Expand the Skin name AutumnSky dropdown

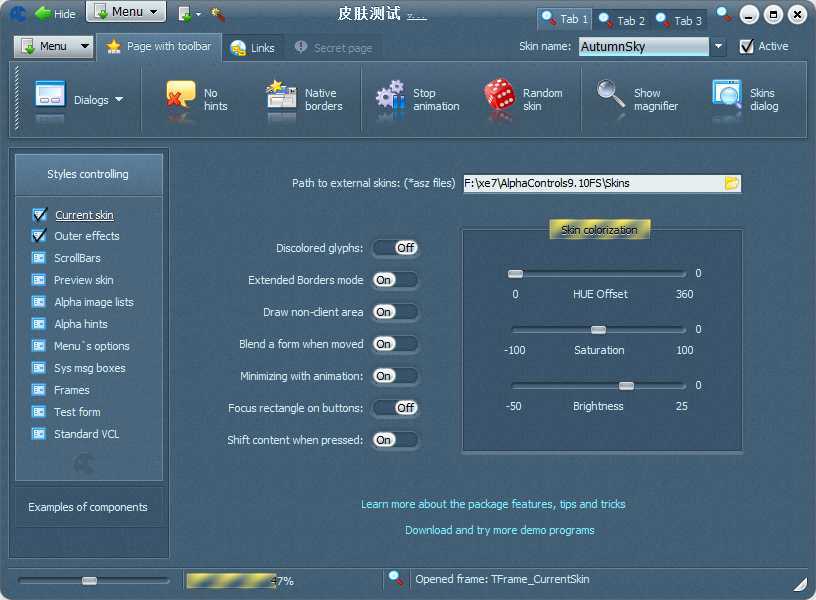718,47
